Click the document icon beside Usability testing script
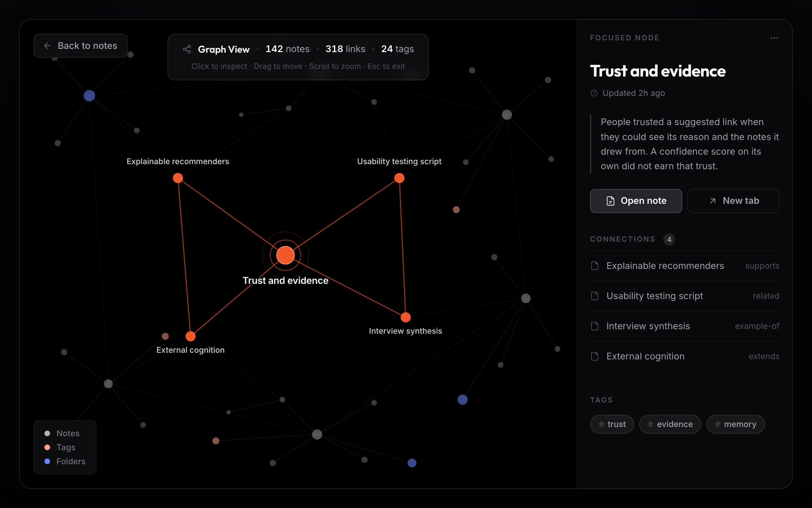The image size is (812, 508). [x=595, y=296]
